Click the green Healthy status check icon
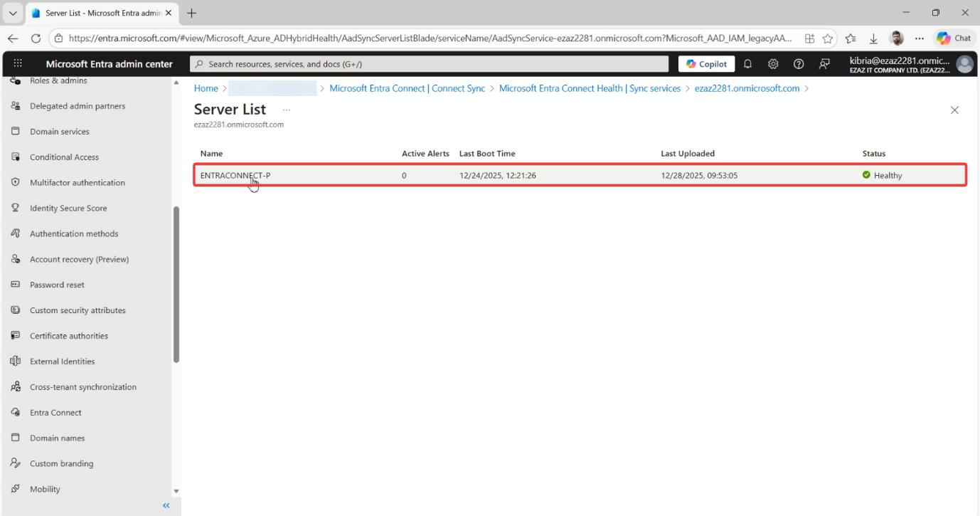The image size is (980, 516). point(866,175)
